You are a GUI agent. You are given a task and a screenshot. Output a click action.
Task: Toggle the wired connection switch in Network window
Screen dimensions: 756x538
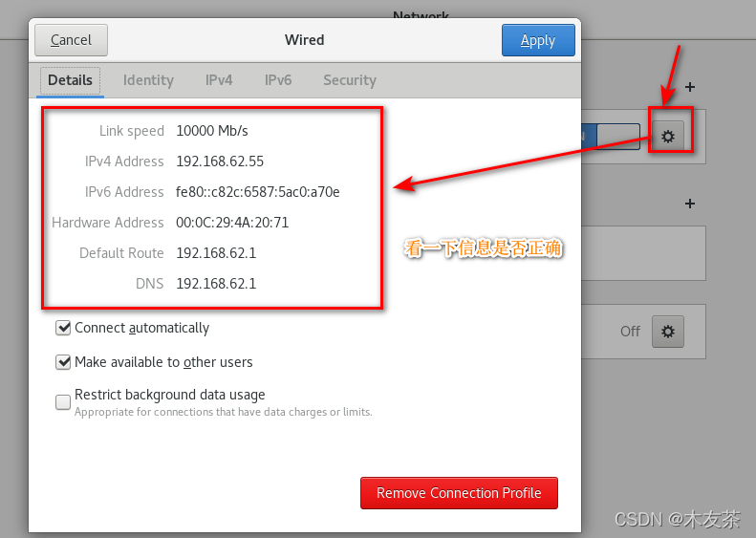pyautogui.click(x=611, y=137)
